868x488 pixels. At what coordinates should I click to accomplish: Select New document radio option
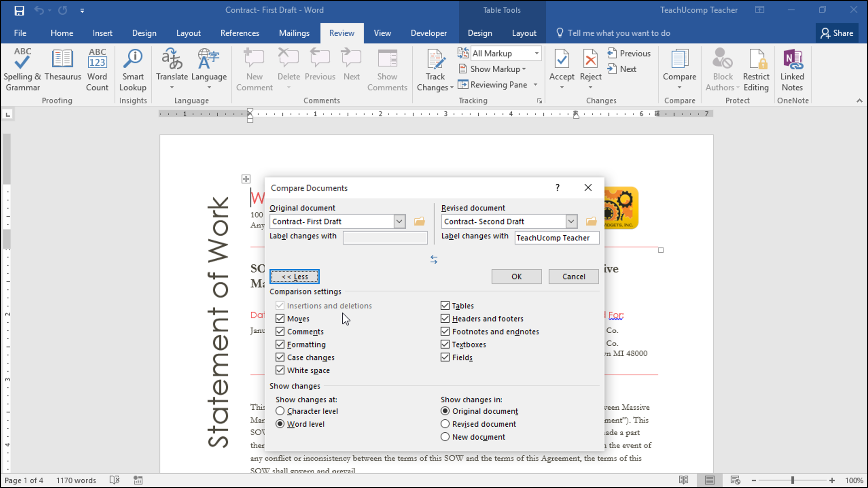click(445, 437)
